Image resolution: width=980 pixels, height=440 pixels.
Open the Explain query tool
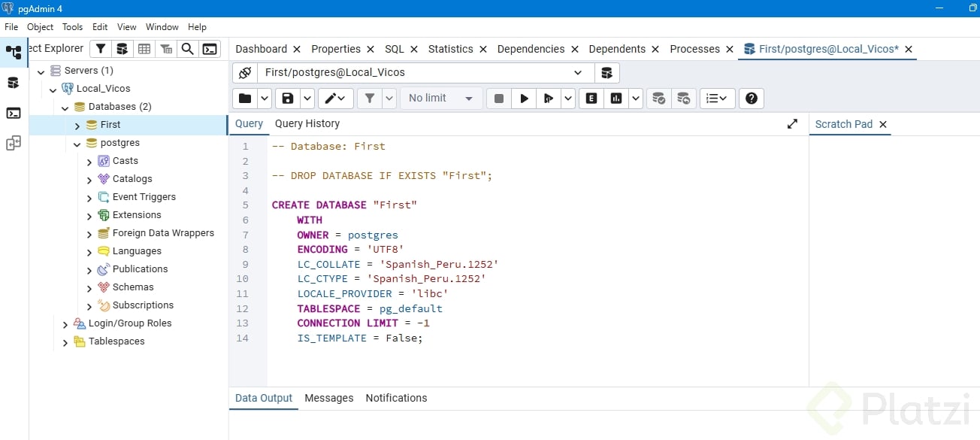coord(591,99)
